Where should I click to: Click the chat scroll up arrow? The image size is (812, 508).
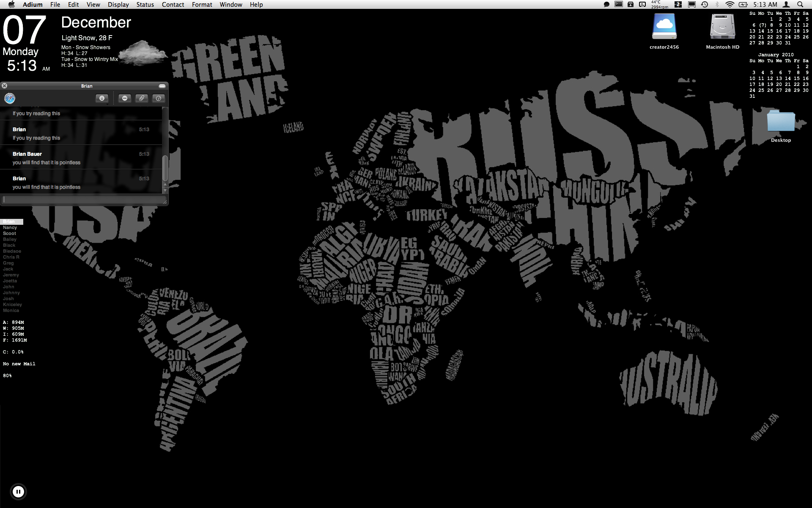165,185
